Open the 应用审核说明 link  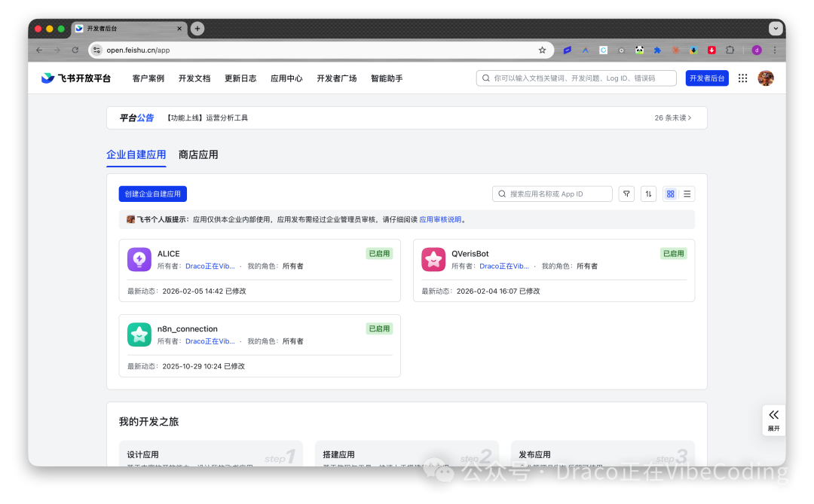point(441,219)
